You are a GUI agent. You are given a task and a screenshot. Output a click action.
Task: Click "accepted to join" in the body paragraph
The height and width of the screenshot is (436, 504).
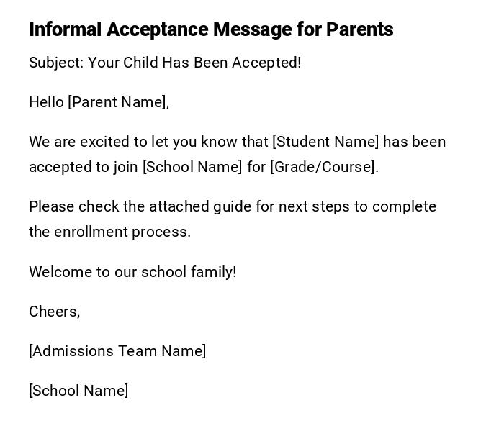tap(83, 167)
